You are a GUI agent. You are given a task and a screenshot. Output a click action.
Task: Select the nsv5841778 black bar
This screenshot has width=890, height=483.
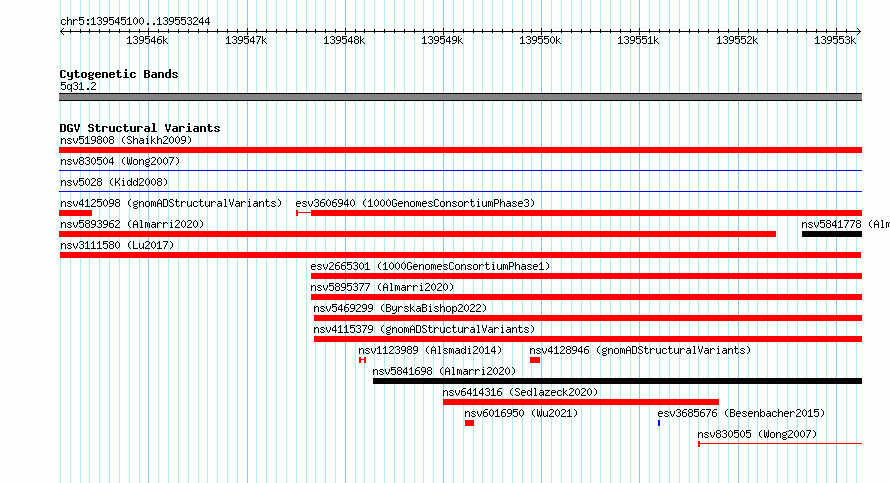click(832, 234)
